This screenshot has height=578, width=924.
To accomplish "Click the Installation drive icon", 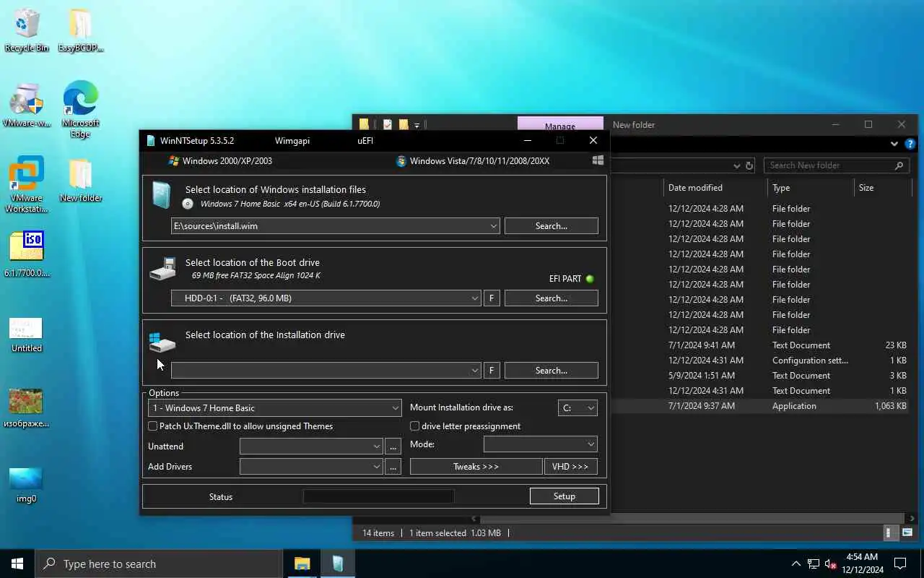I will point(162,342).
